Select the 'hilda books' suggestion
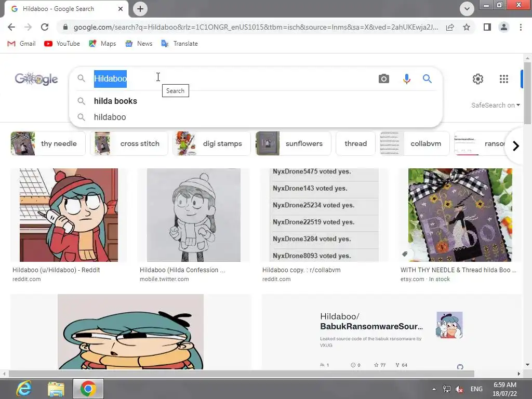Screen dimensions: 532x399 pyautogui.click(x=256, y=101)
